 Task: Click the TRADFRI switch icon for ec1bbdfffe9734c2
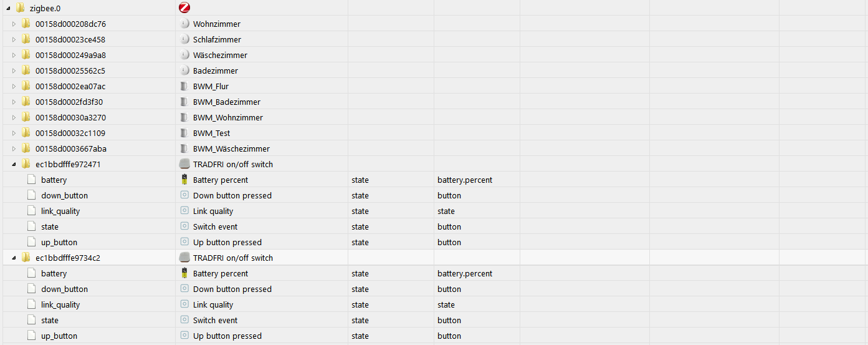click(184, 258)
